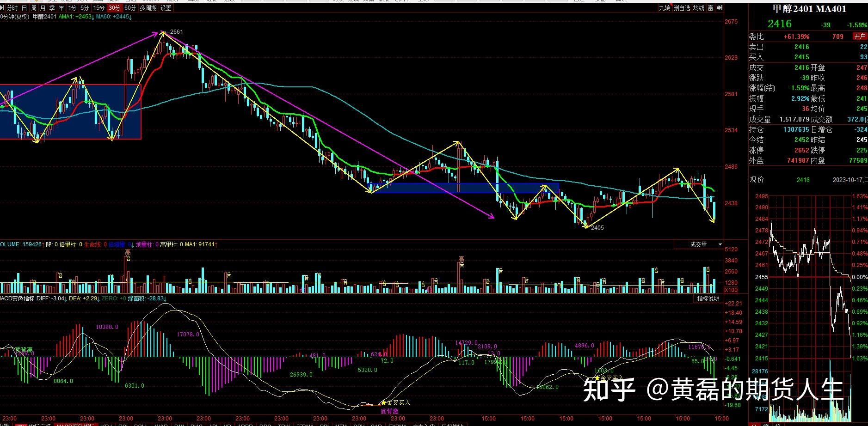
Task: Click the 持仓 1307635 open interest value
Action: click(x=796, y=129)
